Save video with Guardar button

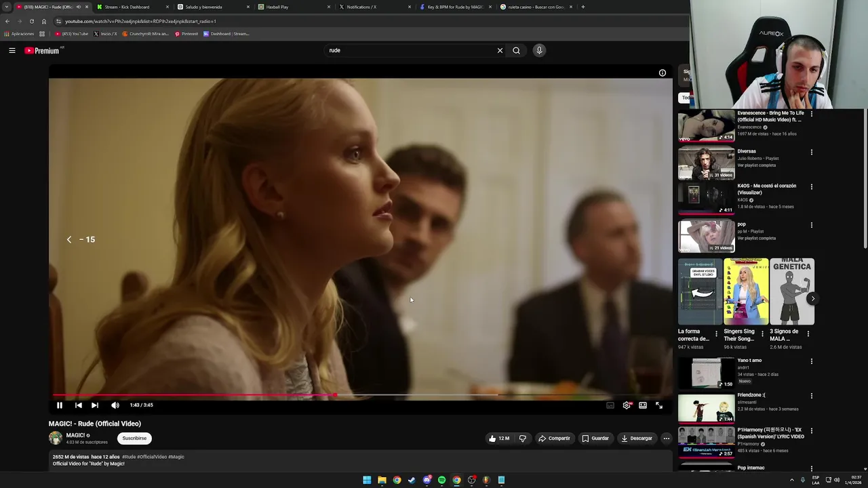click(x=595, y=439)
